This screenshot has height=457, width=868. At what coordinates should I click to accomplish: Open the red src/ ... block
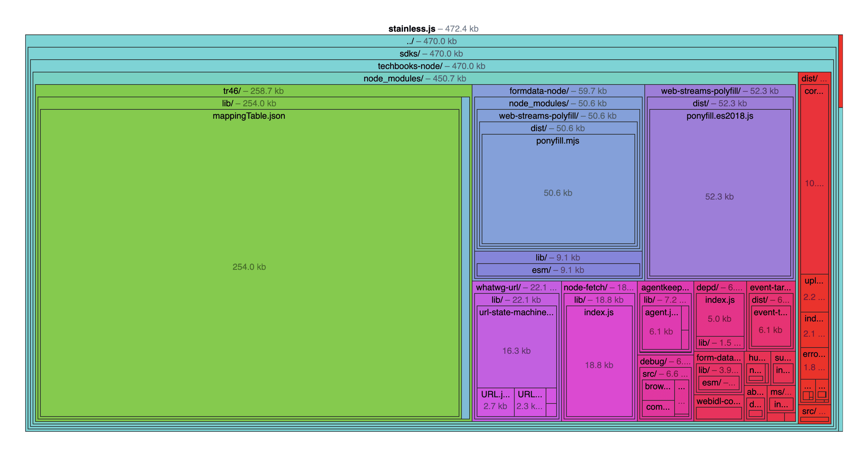tap(814, 414)
